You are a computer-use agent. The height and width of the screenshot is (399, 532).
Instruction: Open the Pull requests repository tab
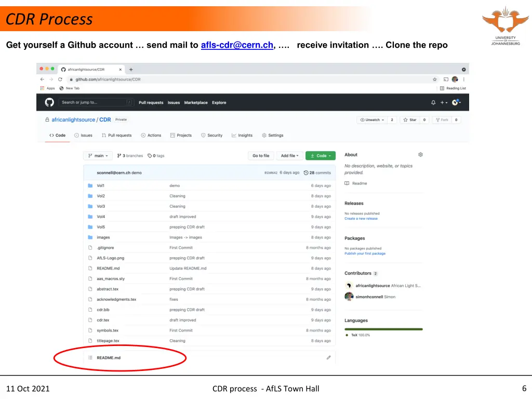click(x=116, y=136)
